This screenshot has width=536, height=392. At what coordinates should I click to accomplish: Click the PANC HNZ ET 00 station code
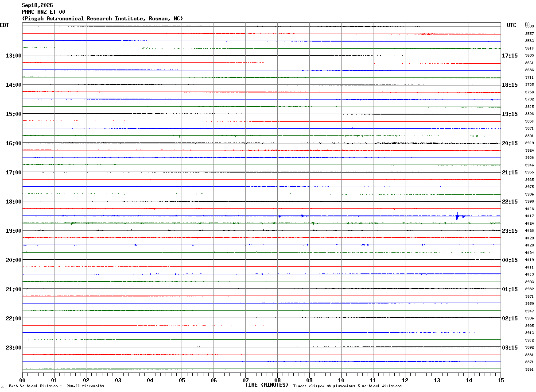43,12
